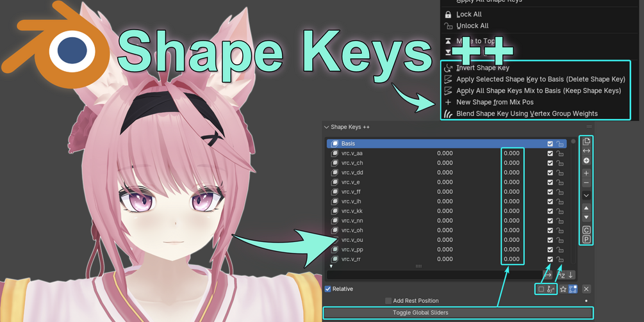
Task: Select the vrc.v_ch shape key
Action: [352, 163]
